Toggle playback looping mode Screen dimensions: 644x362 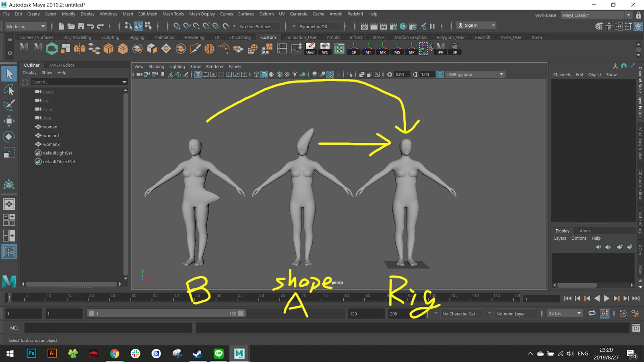592,313
